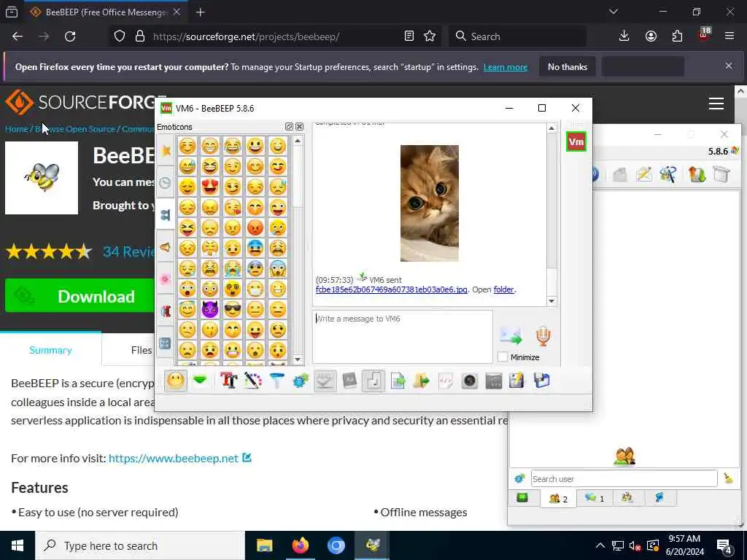Pick the loudly crying emoji
This screenshot has height=560, width=747.
[233, 268]
